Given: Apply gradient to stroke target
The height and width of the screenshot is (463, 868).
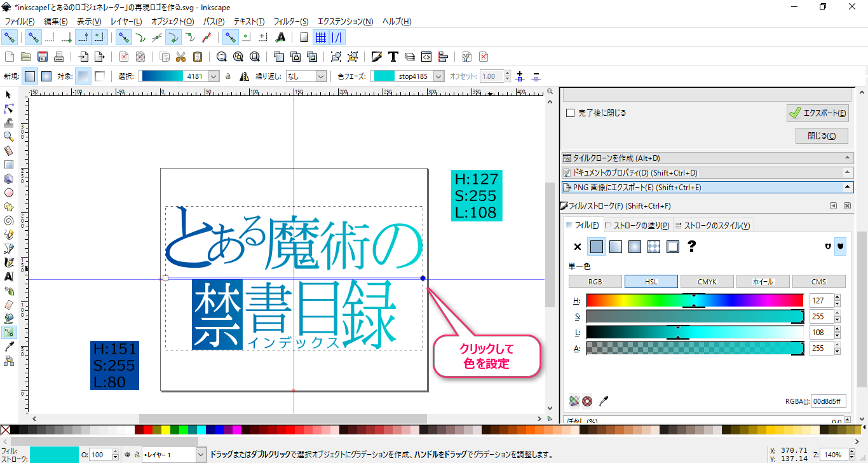Looking at the screenshot, I should coord(100,76).
